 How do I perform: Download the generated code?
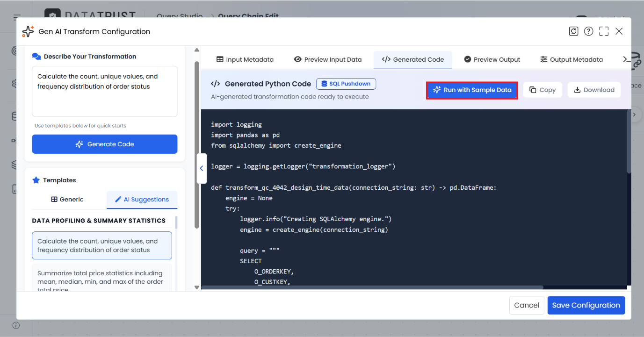pos(594,90)
